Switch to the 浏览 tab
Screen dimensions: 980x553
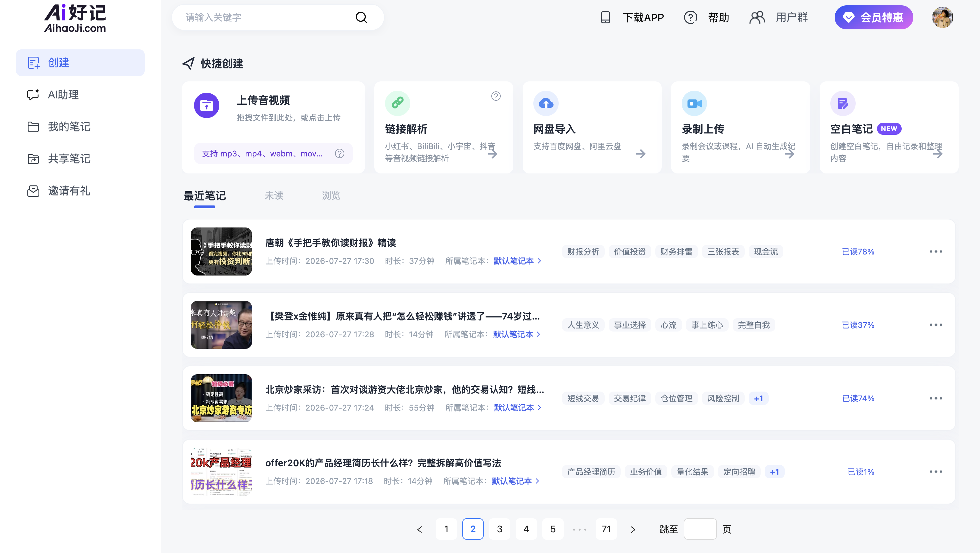331,196
